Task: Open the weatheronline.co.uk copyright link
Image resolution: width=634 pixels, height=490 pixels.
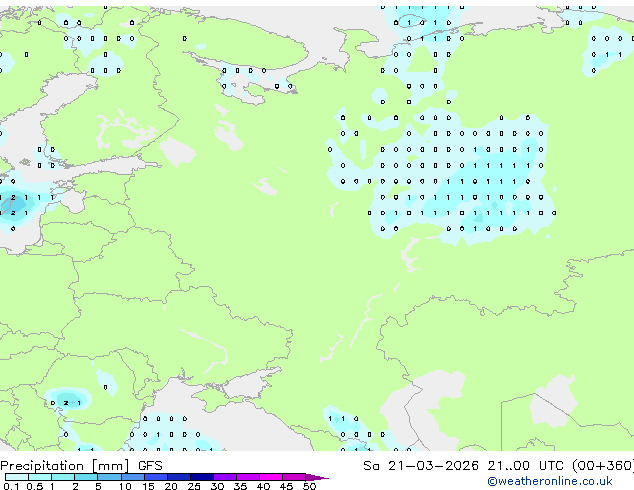Action: point(549,481)
